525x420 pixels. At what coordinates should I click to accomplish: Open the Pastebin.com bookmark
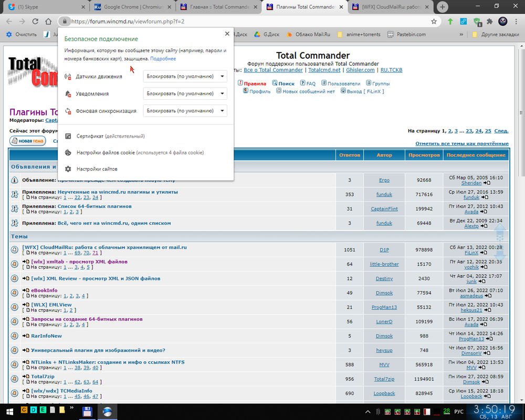click(406, 35)
